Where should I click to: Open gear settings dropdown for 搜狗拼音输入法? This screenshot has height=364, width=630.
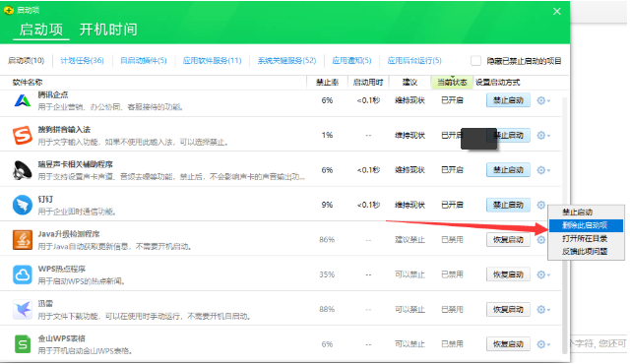(543, 135)
